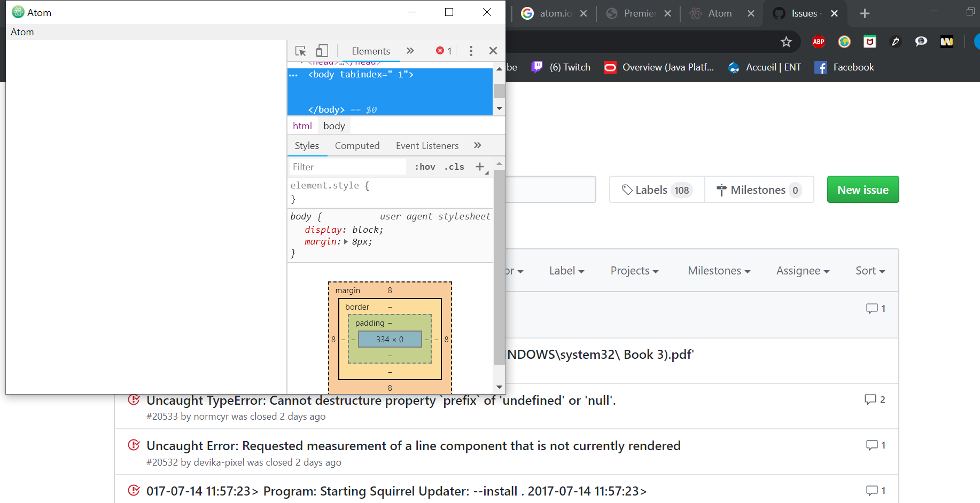
Task: Click the white pen extension icon in Chrome toolbar
Action: [x=896, y=42]
